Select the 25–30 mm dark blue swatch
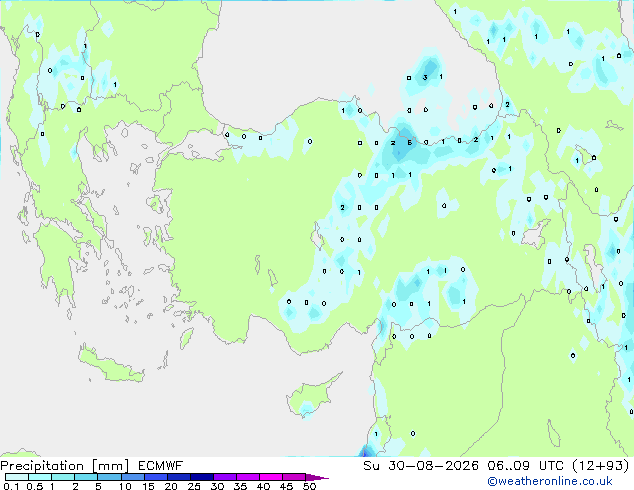 point(201,477)
